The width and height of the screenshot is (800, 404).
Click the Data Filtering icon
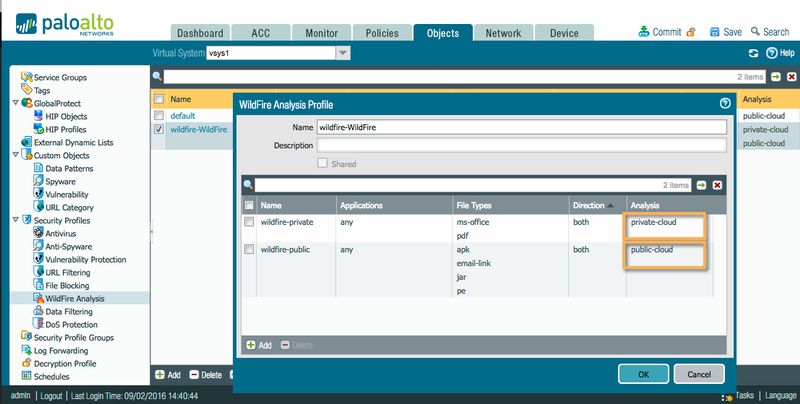pyautogui.click(x=38, y=311)
